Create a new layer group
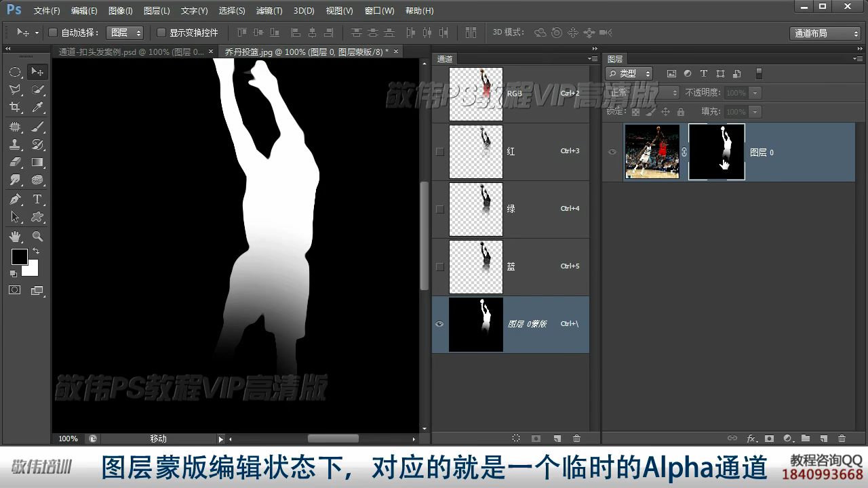Image resolution: width=868 pixels, height=488 pixels. [x=806, y=439]
